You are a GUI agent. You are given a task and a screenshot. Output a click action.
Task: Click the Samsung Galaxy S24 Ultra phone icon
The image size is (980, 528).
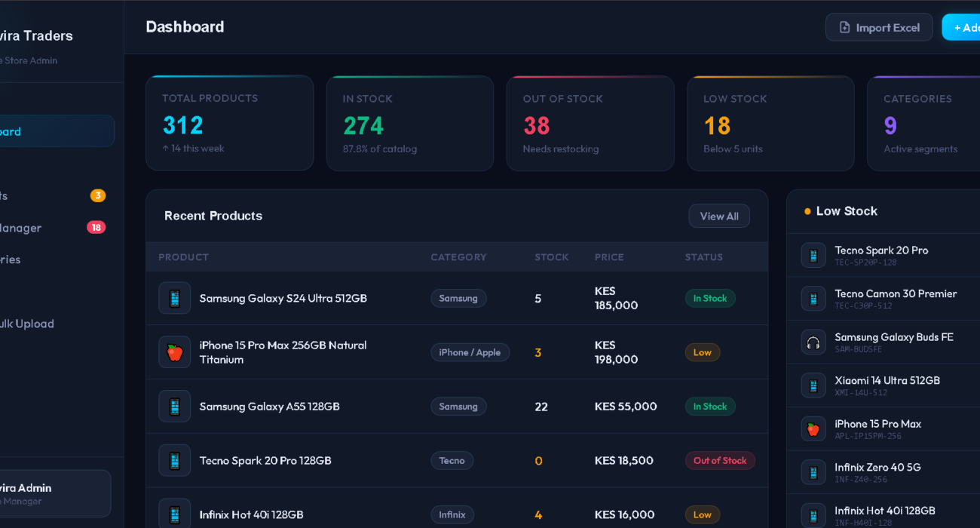coord(174,298)
